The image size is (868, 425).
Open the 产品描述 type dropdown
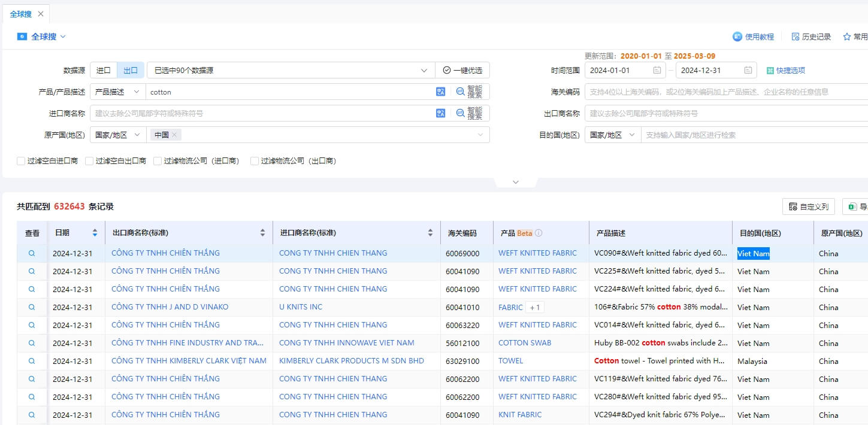pyautogui.click(x=118, y=92)
